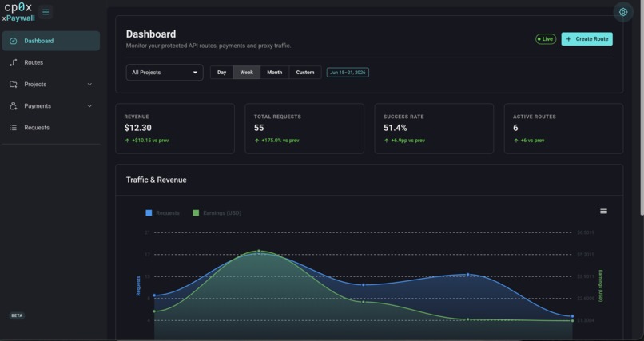This screenshot has height=341, width=644.
Task: Click the Routes icon in sidebar
Action: [x=13, y=62]
